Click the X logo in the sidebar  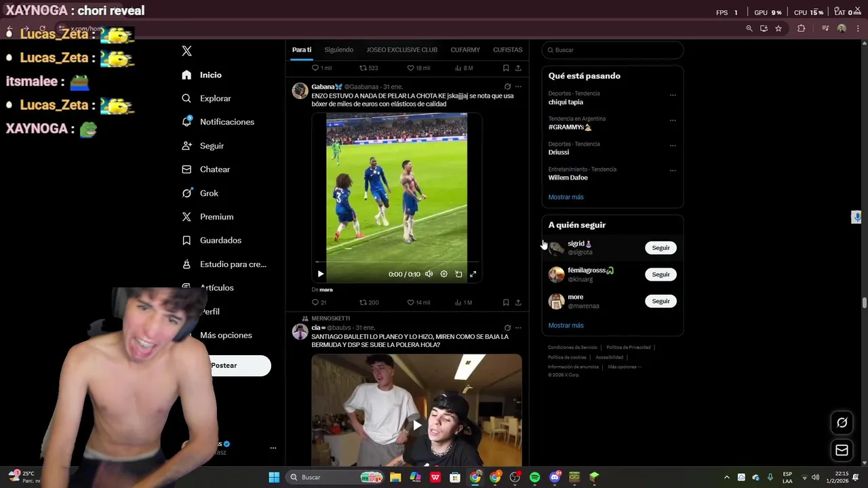click(187, 51)
